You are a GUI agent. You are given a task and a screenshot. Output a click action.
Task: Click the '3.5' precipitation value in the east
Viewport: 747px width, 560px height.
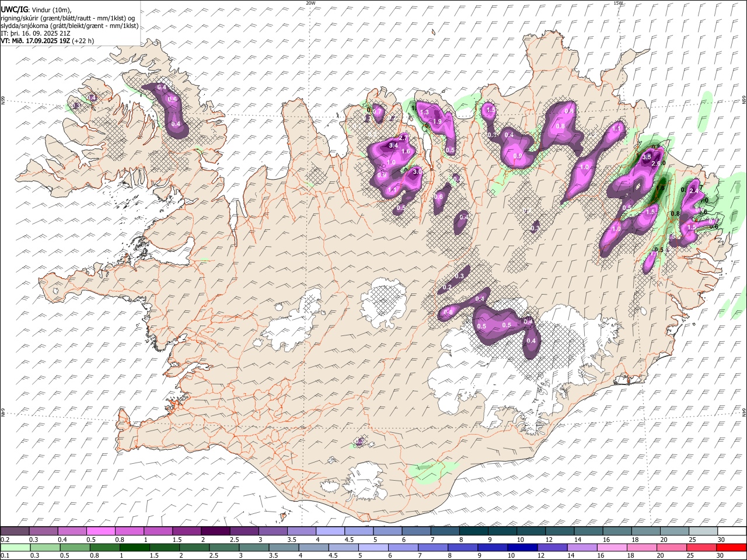[647, 157]
